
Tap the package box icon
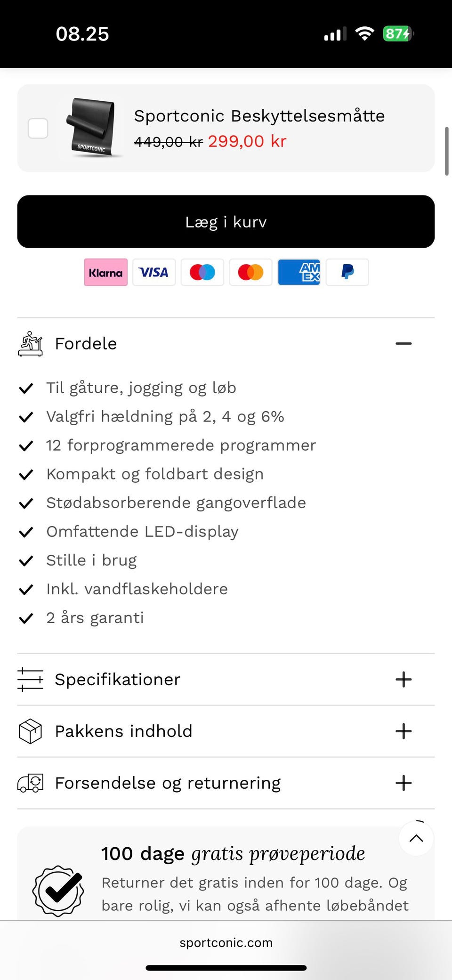[30, 731]
